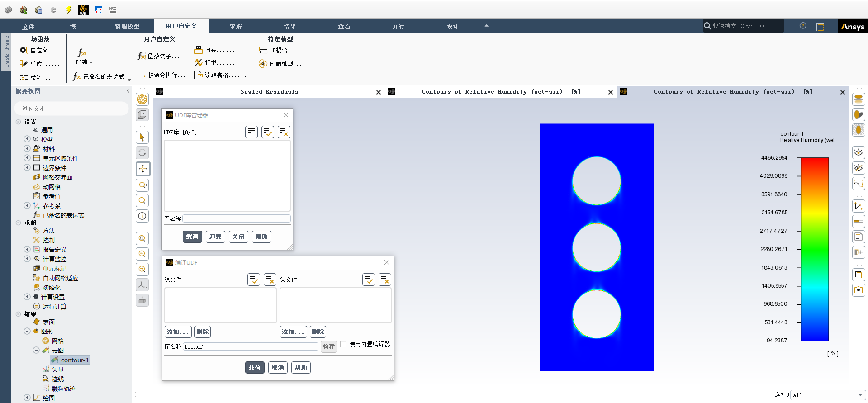Expand 边界条件 tree node
Viewport: 868px width, 403px height.
pyautogui.click(x=27, y=167)
